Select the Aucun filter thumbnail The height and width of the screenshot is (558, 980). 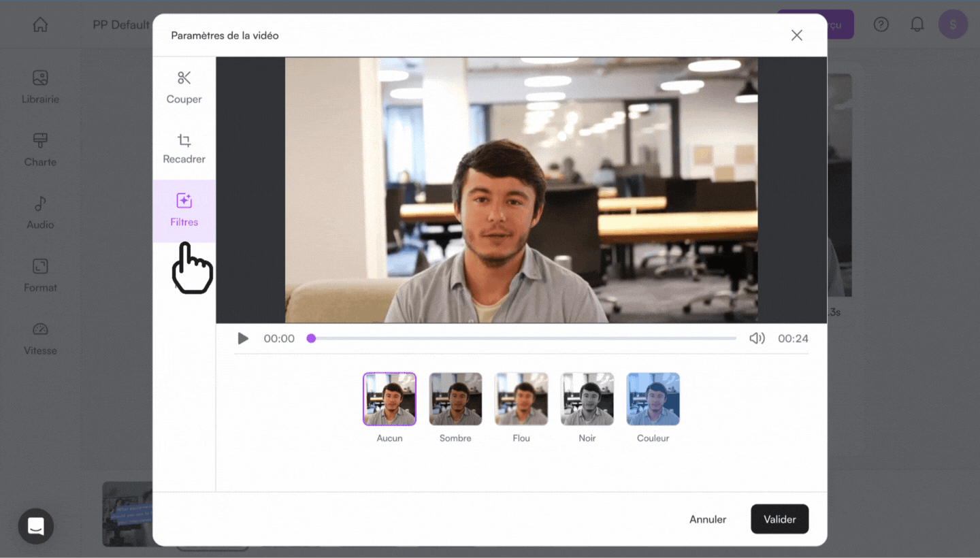[x=389, y=399]
